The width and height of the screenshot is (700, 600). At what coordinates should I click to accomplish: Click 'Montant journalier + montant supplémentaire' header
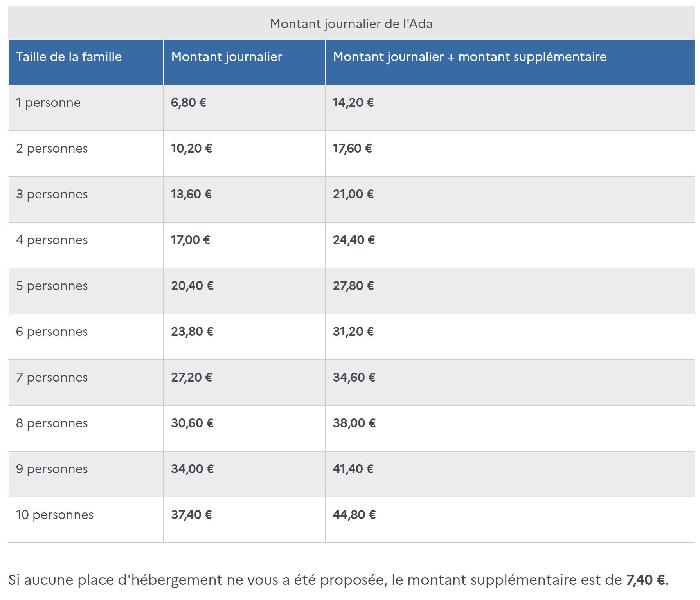click(x=470, y=57)
